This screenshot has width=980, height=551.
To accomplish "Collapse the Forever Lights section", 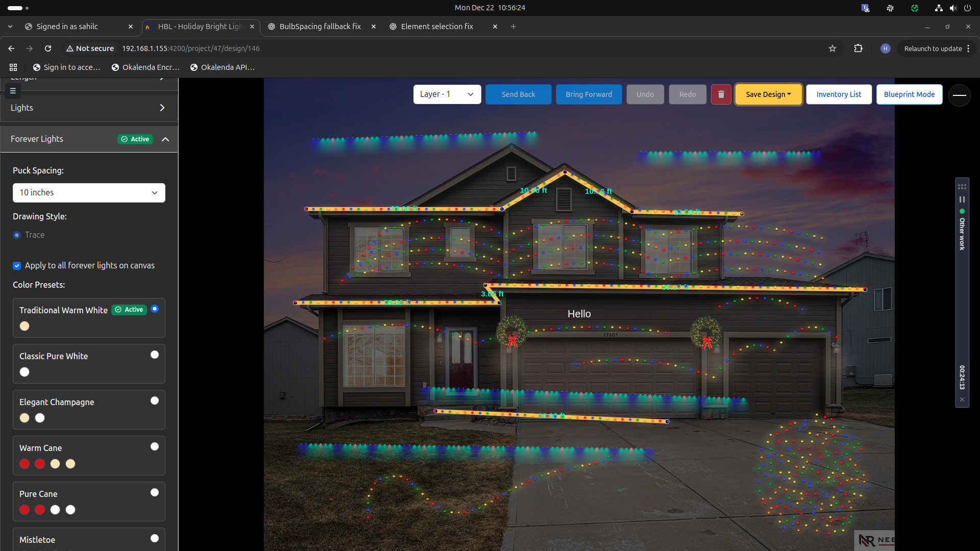I will coord(165,139).
